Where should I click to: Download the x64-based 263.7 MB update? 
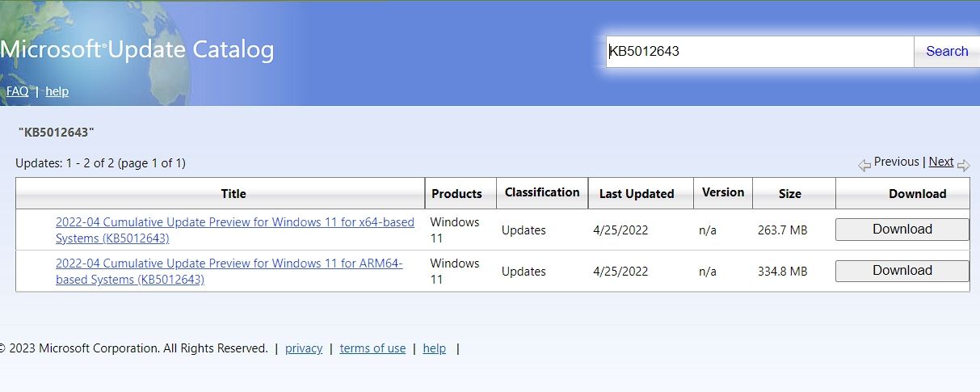pyautogui.click(x=902, y=230)
